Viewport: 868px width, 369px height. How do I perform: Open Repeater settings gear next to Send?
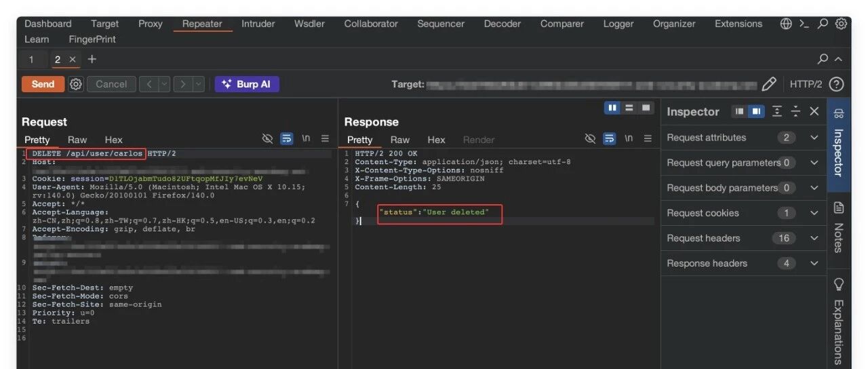76,84
